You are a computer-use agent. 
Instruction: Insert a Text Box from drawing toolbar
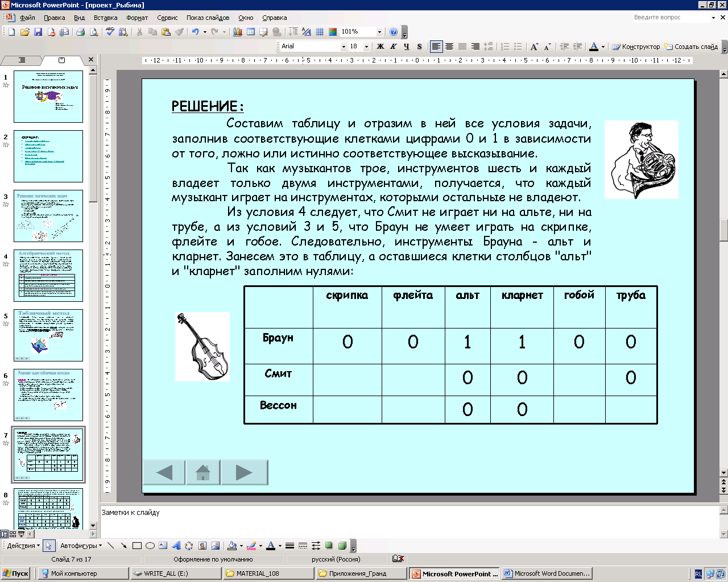click(x=163, y=546)
